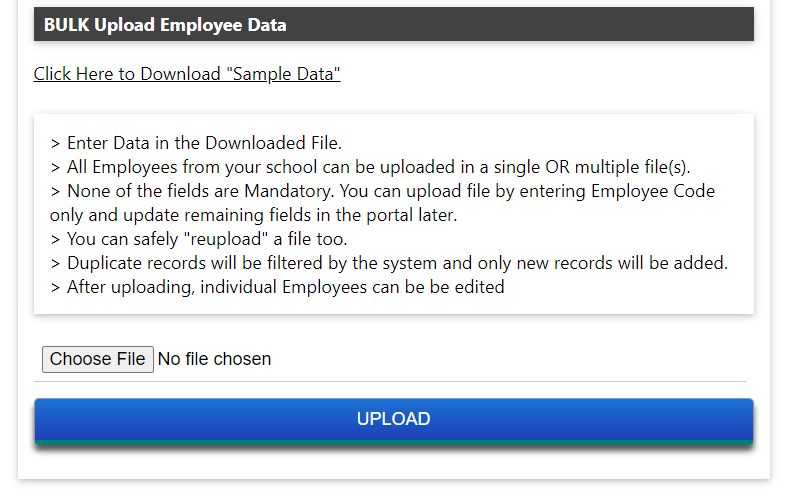Click the arrow bullet before "None of the fields"
Screen dimensions: 802x498
[x=55, y=192]
